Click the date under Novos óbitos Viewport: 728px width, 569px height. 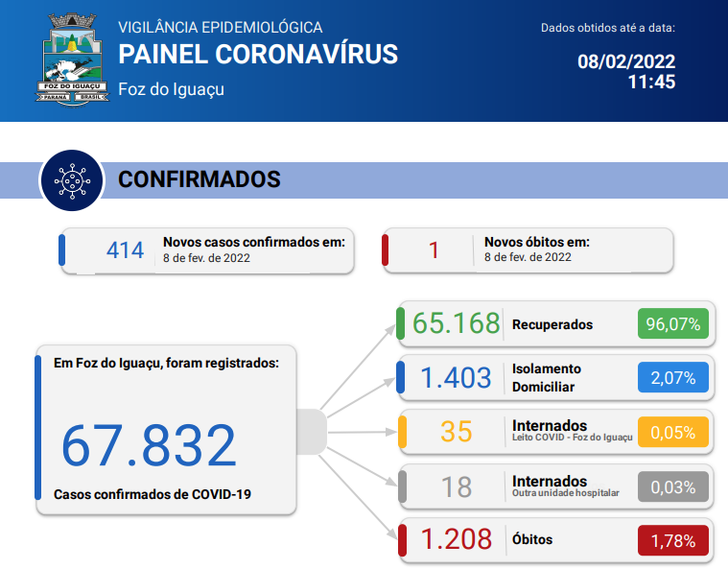click(x=528, y=257)
